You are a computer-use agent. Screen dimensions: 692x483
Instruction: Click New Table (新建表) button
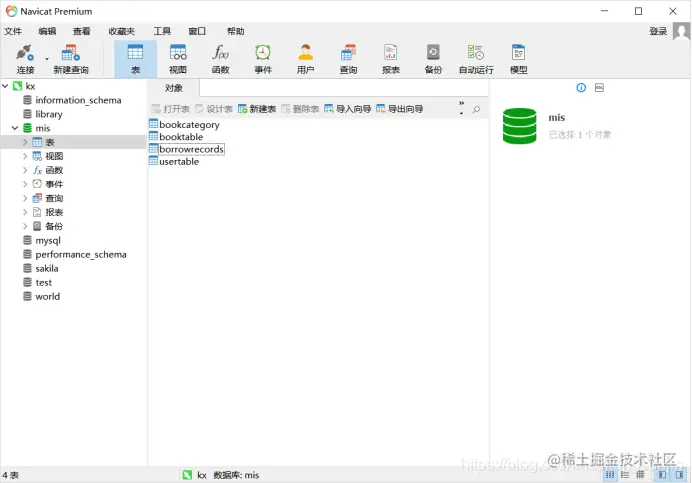click(x=257, y=109)
